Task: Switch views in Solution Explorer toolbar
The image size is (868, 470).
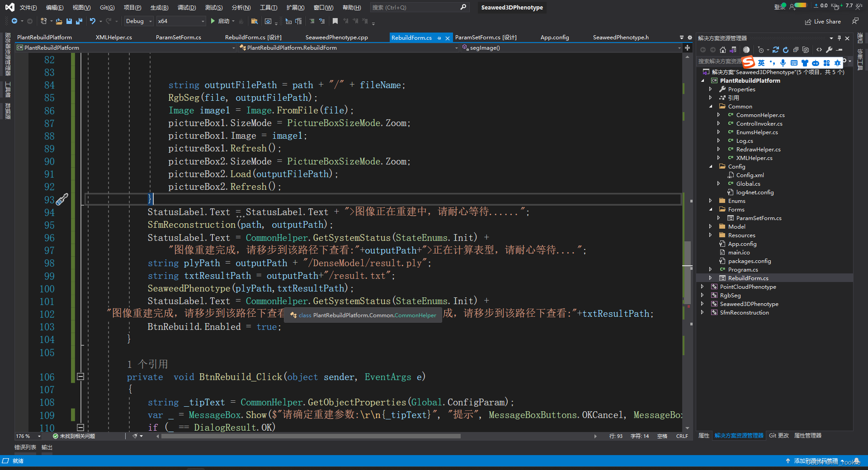Action: point(733,50)
